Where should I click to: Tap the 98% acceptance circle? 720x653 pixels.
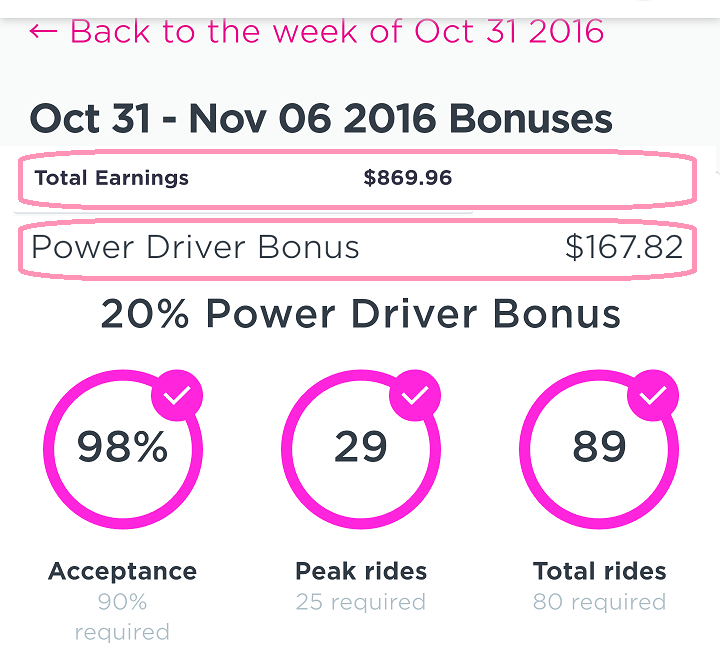click(122, 448)
